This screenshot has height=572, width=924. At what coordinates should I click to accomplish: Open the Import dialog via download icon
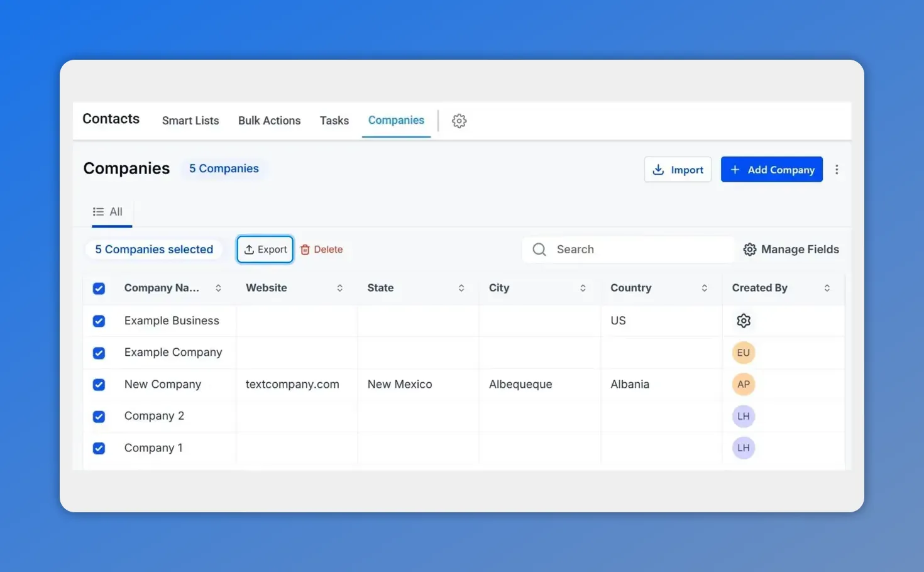[658, 170]
